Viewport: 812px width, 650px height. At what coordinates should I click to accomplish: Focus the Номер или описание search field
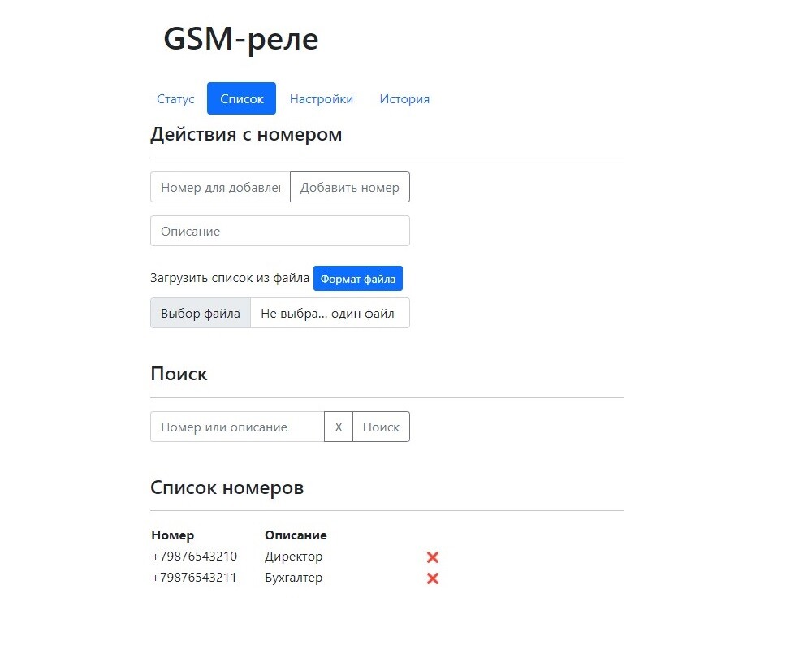(x=237, y=427)
